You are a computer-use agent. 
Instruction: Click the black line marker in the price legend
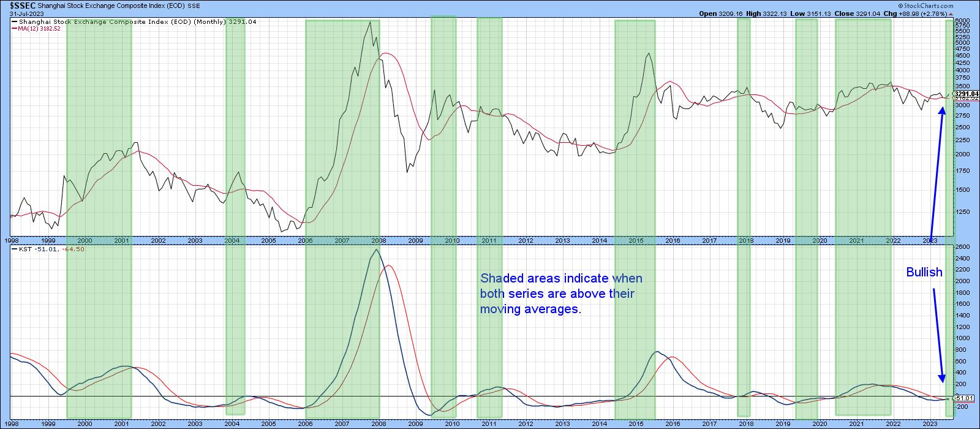coord(14,21)
